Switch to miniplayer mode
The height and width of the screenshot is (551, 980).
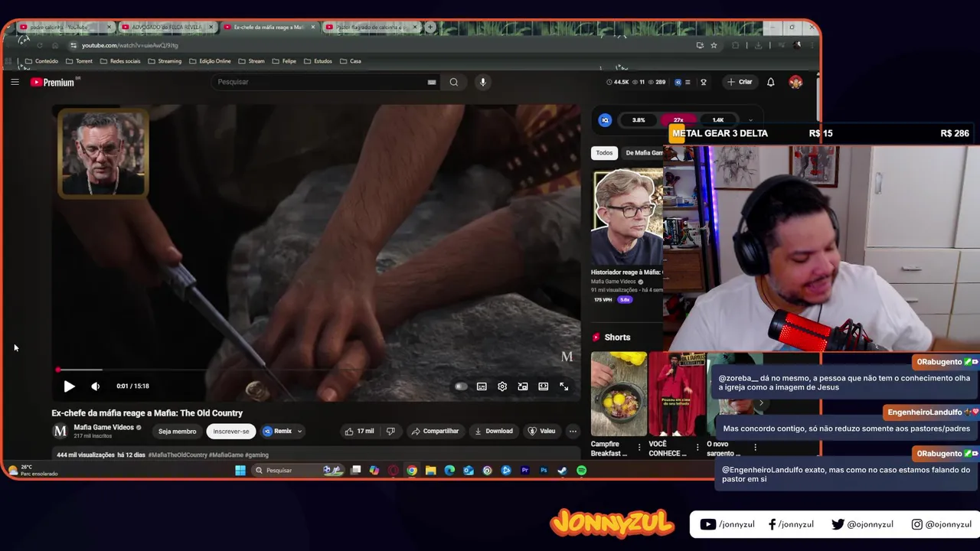click(523, 386)
